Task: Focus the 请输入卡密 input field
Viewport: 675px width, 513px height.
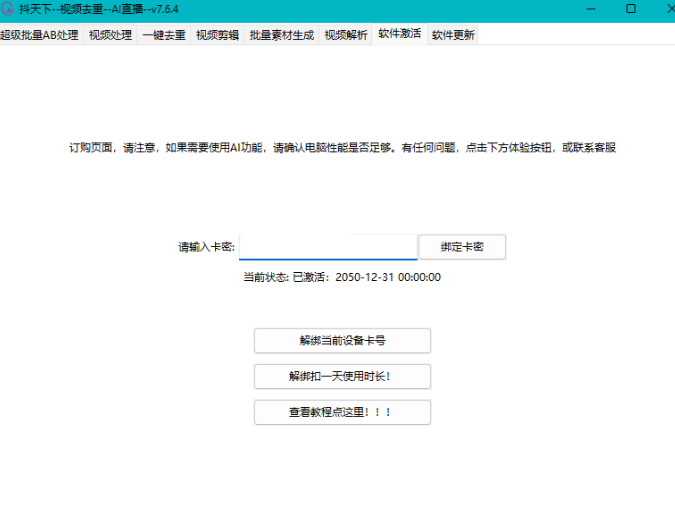Action: click(x=328, y=247)
